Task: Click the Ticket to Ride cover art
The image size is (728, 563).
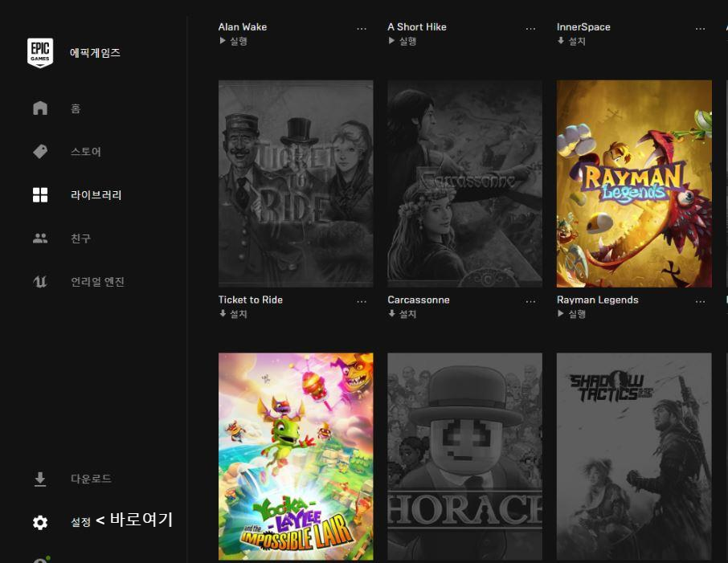Action: tap(296, 183)
